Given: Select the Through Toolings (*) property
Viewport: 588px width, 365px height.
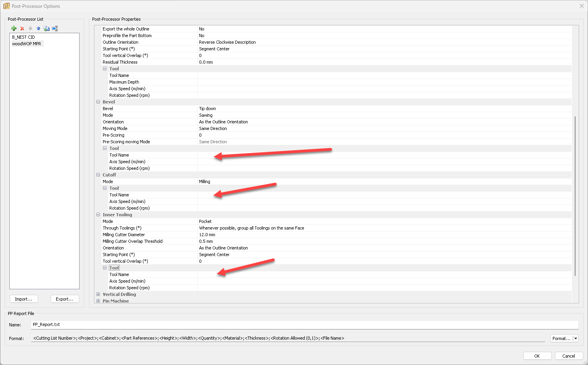Looking at the screenshot, I should tap(122, 228).
